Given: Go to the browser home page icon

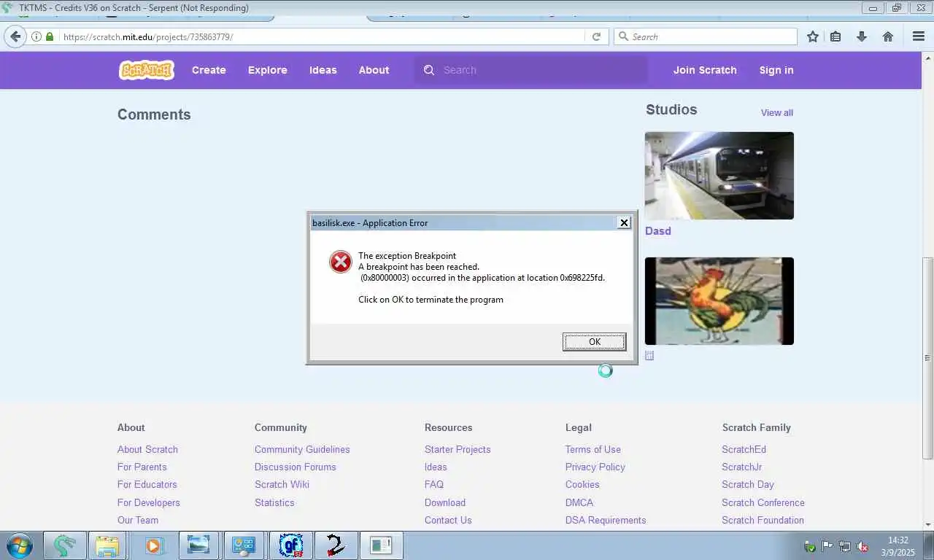Looking at the screenshot, I should coord(888,36).
